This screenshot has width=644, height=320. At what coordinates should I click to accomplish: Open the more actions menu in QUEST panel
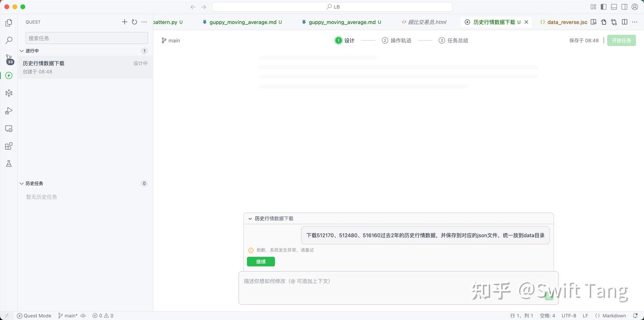pyautogui.click(x=144, y=21)
